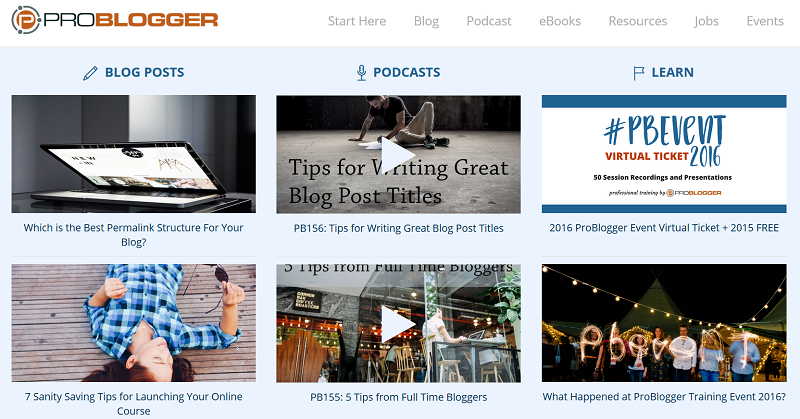The height and width of the screenshot is (419, 800).
Task: Visit the Jobs navigation link
Action: [x=706, y=21]
